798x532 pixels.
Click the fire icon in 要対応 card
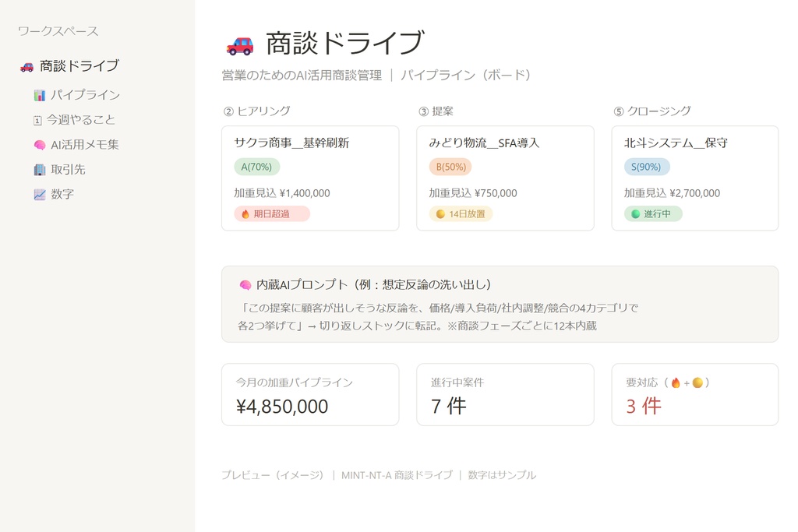676,383
